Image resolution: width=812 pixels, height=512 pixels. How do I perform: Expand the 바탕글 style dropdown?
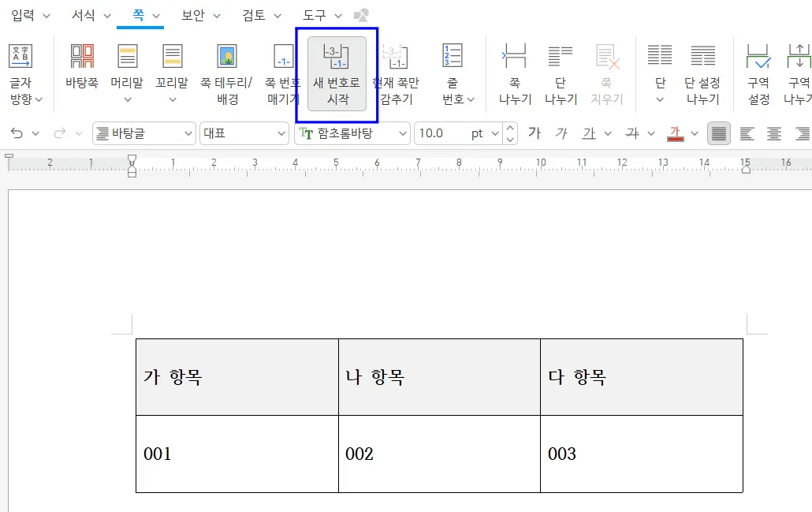coord(190,133)
